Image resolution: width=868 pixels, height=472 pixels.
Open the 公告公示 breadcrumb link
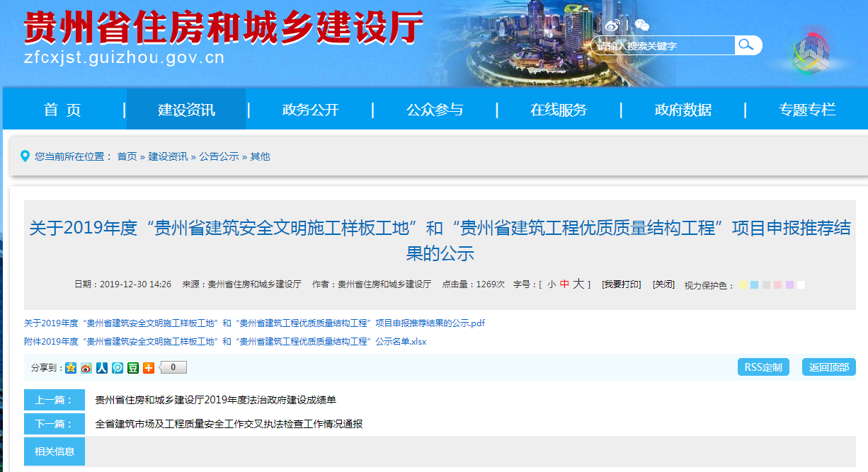pos(219,156)
